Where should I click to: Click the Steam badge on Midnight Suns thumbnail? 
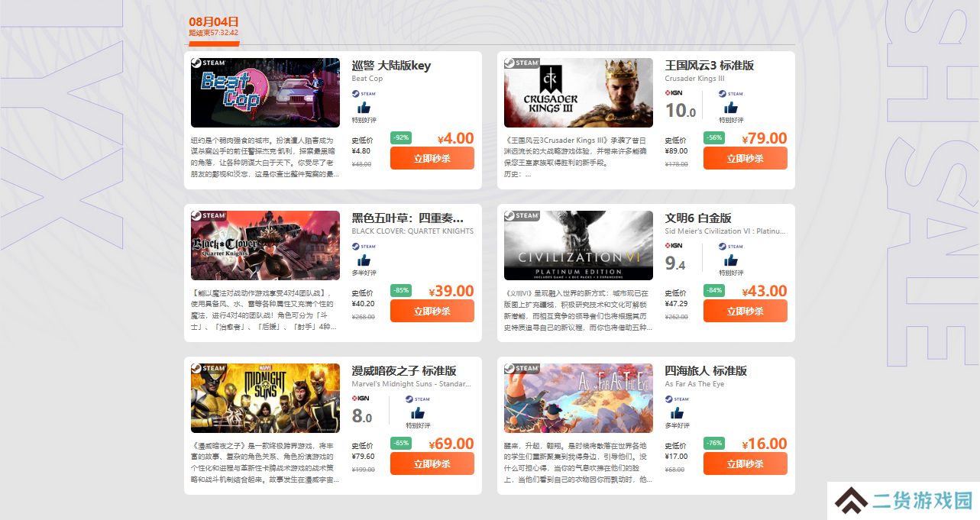[209, 368]
